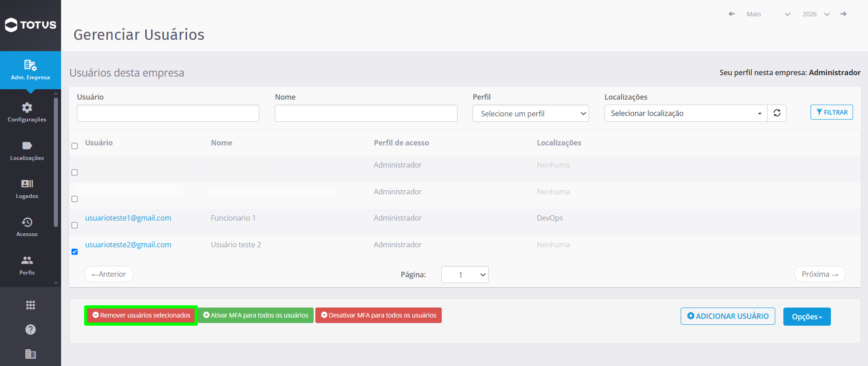Open the 2026 year dropdown
The width and height of the screenshot is (868, 366).
click(816, 14)
